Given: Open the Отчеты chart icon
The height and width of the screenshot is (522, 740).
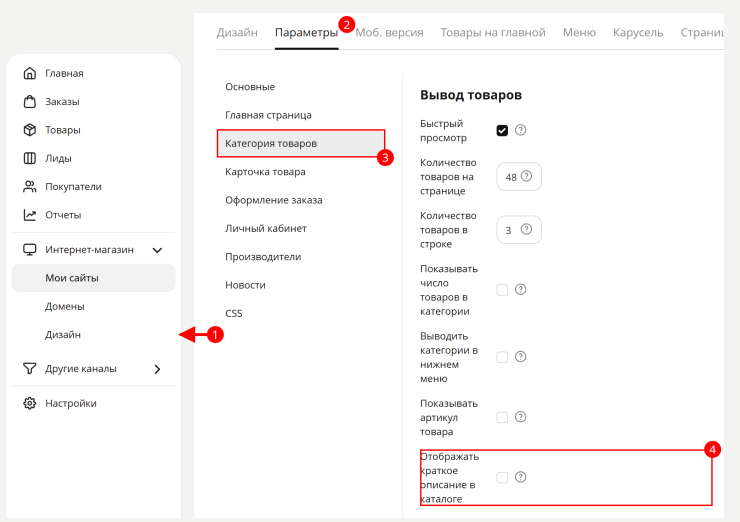Looking at the screenshot, I should (x=30, y=215).
